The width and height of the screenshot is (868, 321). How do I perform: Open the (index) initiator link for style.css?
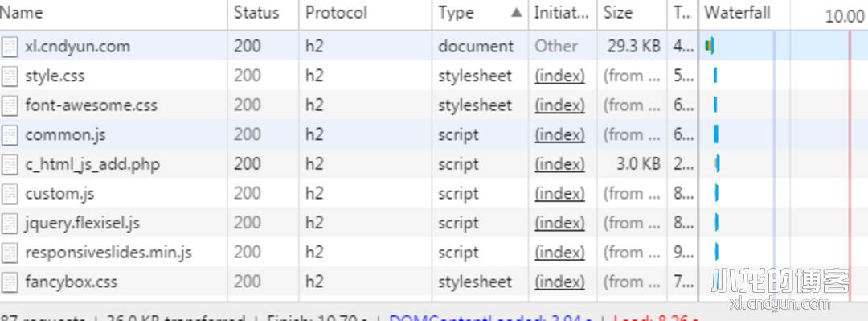tap(559, 76)
